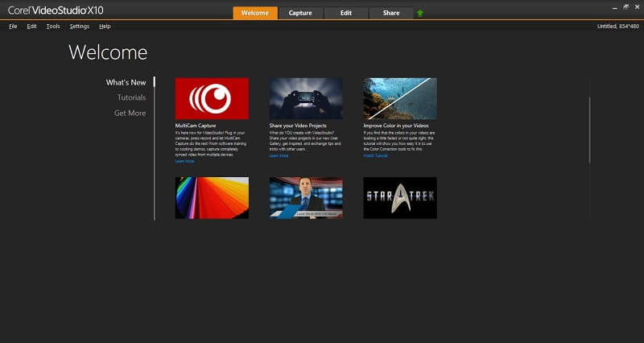644x343 pixels.
Task: Select What's New in the sidebar
Action: pos(126,83)
